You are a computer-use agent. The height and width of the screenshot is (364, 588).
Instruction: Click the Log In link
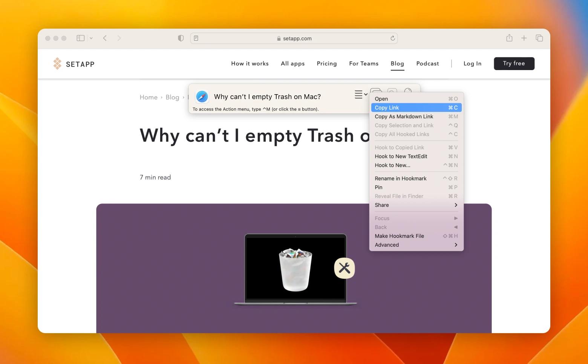pyautogui.click(x=472, y=63)
